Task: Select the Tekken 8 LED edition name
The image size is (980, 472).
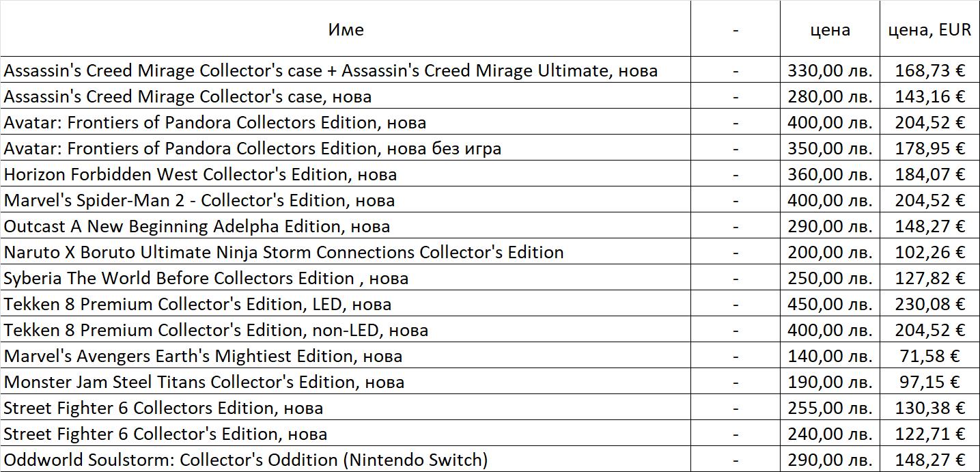Action: click(197, 304)
